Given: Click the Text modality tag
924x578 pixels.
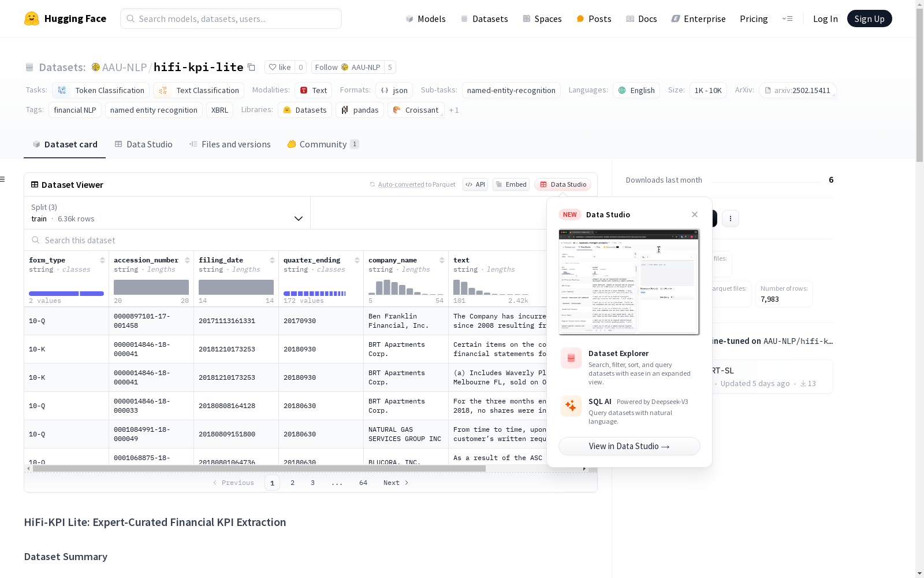Looking at the screenshot, I should coord(314,90).
